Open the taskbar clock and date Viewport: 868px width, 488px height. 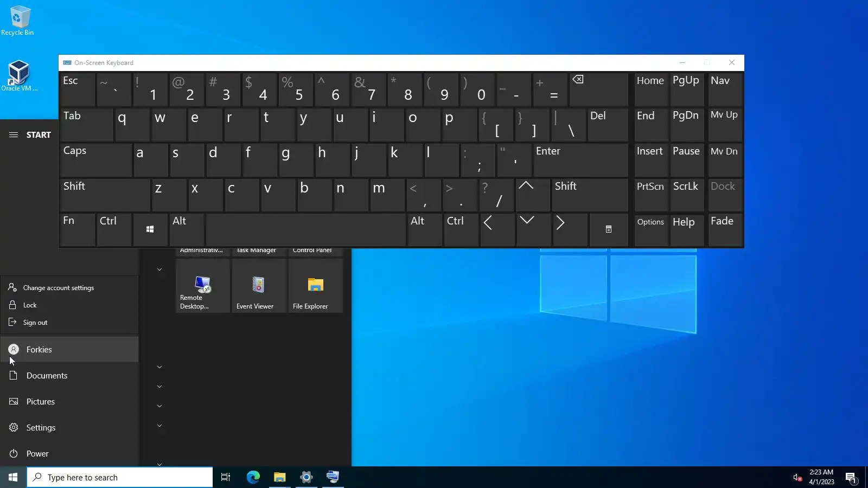tap(821, 477)
